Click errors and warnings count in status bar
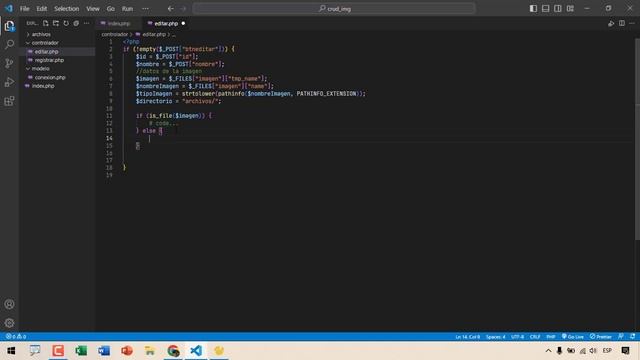 16,337
